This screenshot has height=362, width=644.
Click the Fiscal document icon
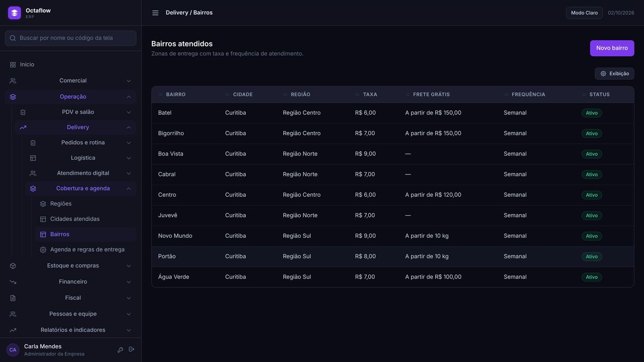(13, 298)
